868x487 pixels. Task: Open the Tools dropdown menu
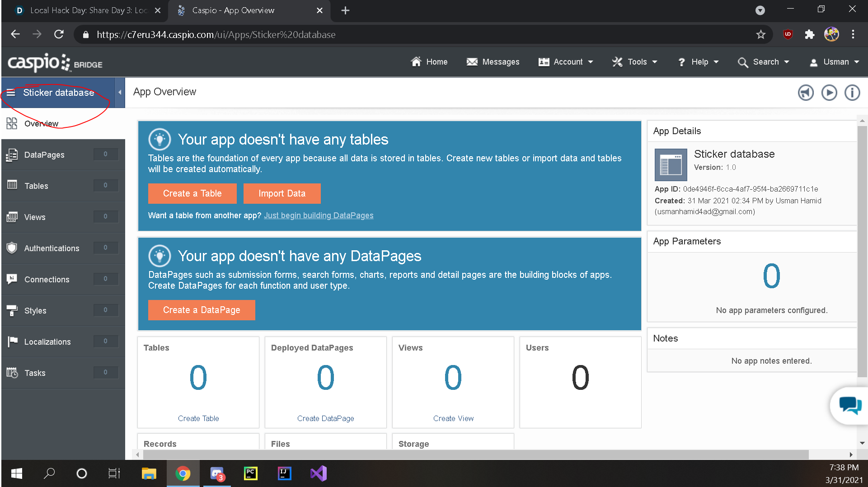tap(634, 62)
